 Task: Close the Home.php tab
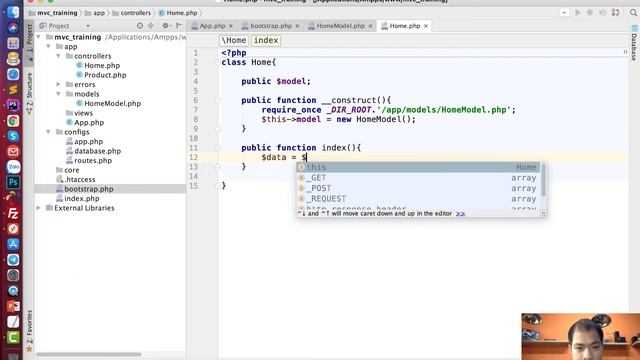(426, 26)
